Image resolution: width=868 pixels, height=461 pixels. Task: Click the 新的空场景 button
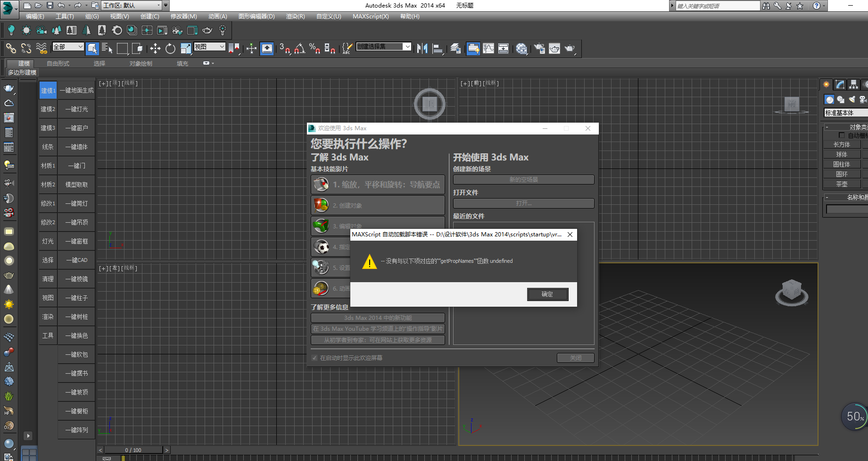coord(523,180)
